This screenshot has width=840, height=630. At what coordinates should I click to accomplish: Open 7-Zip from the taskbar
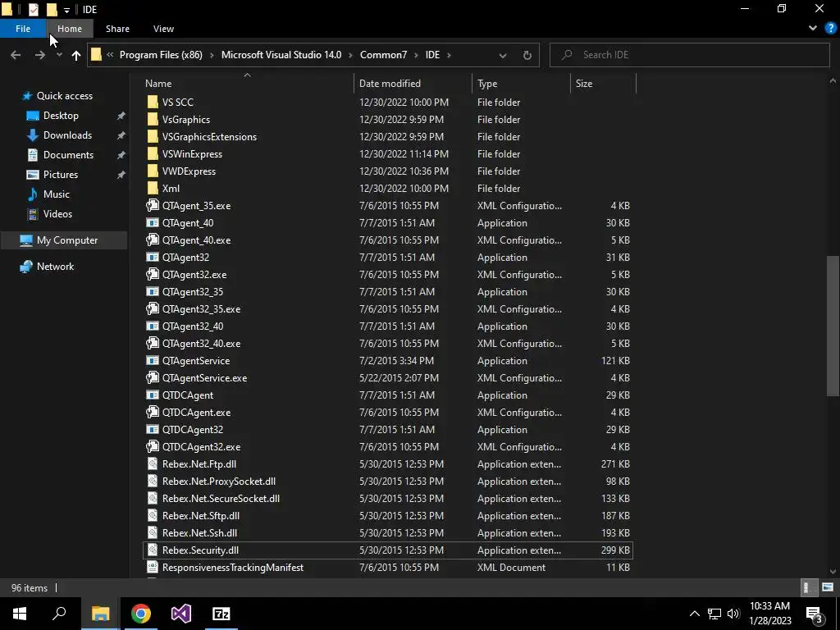click(x=221, y=614)
